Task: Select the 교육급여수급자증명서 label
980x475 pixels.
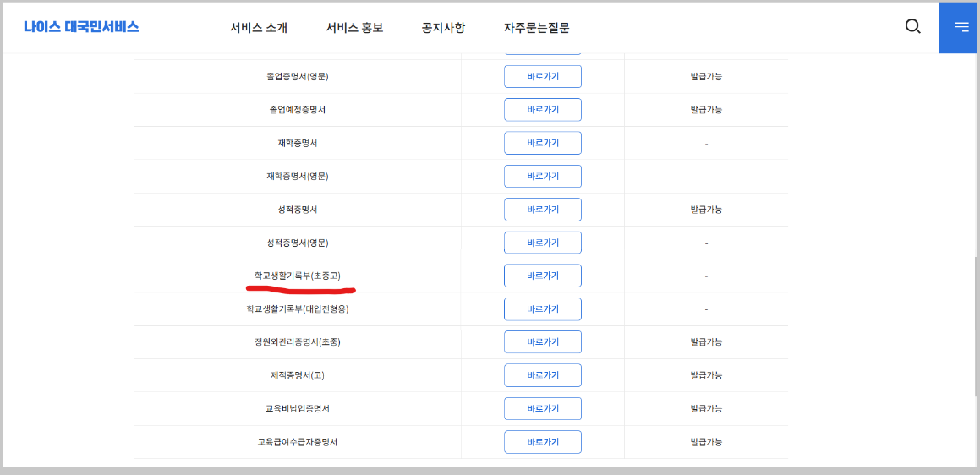Action: 298,442
